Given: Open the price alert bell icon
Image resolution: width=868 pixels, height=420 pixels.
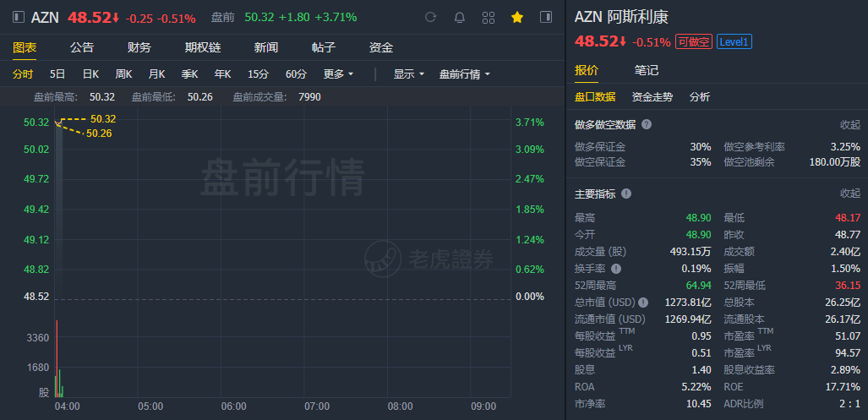Looking at the screenshot, I should point(460,17).
